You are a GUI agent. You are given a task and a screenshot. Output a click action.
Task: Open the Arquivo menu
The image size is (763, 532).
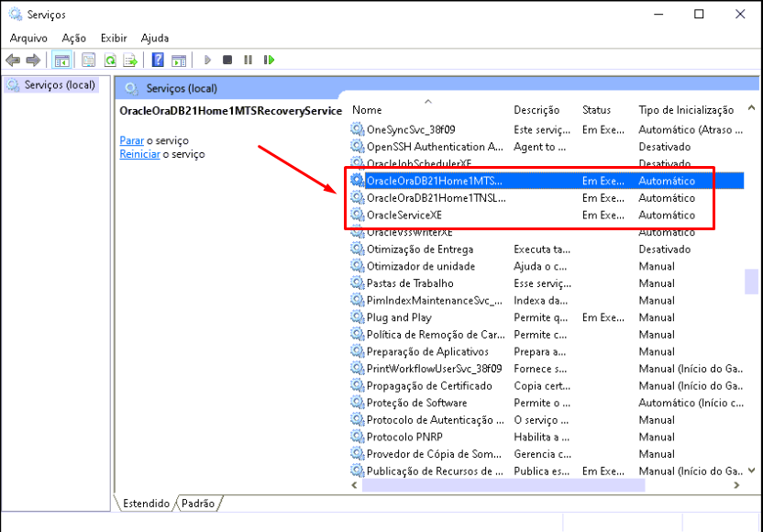coord(28,38)
